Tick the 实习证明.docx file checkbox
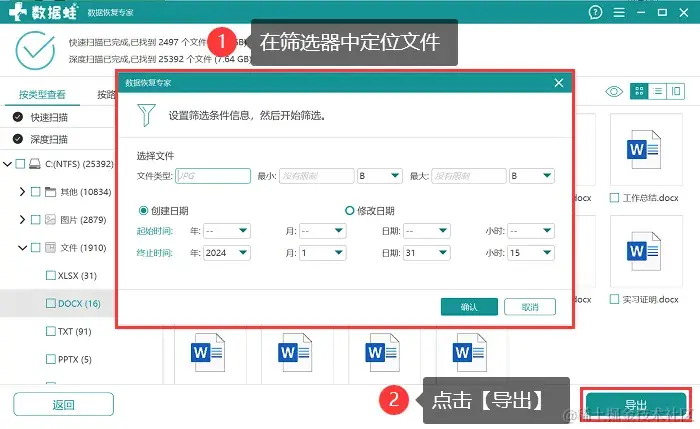Screen dimensions: 700x429 coord(615,299)
